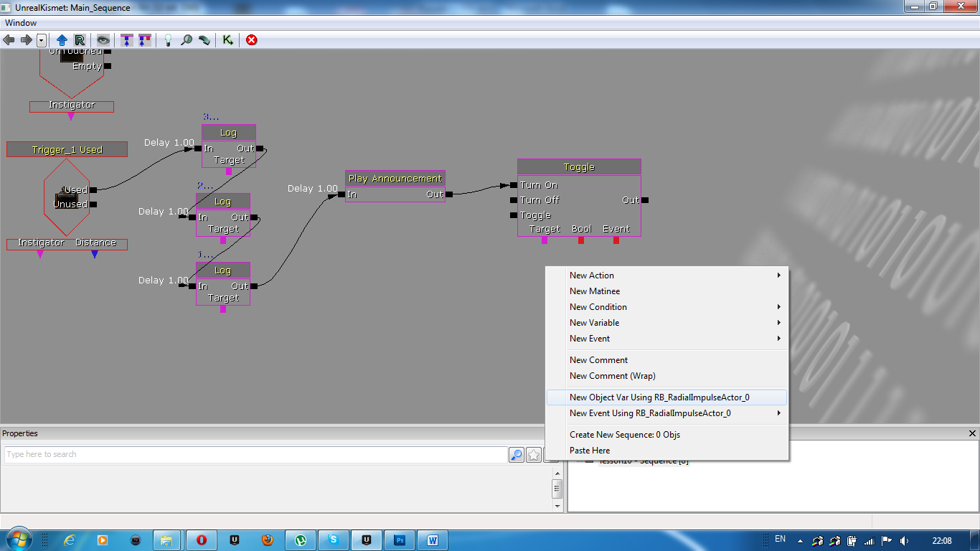The height and width of the screenshot is (551, 980).
Task: Open Opera browser from taskbar
Action: coord(202,540)
